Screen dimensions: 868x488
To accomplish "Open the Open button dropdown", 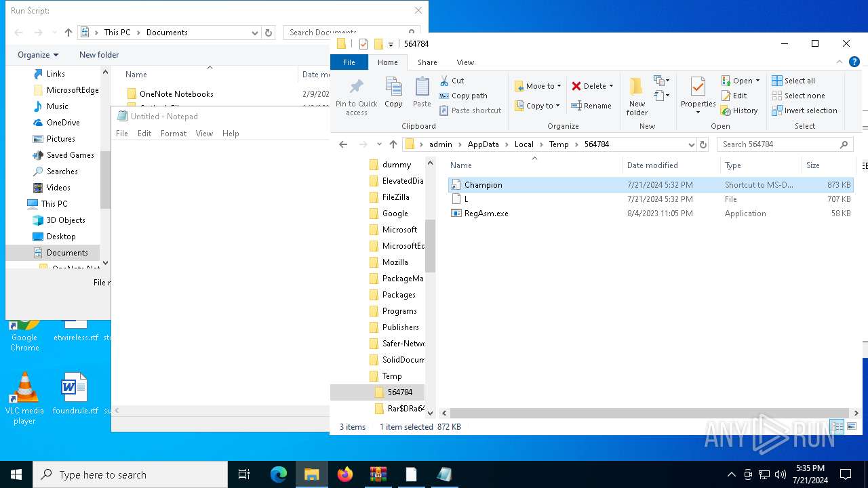I will coord(757,81).
